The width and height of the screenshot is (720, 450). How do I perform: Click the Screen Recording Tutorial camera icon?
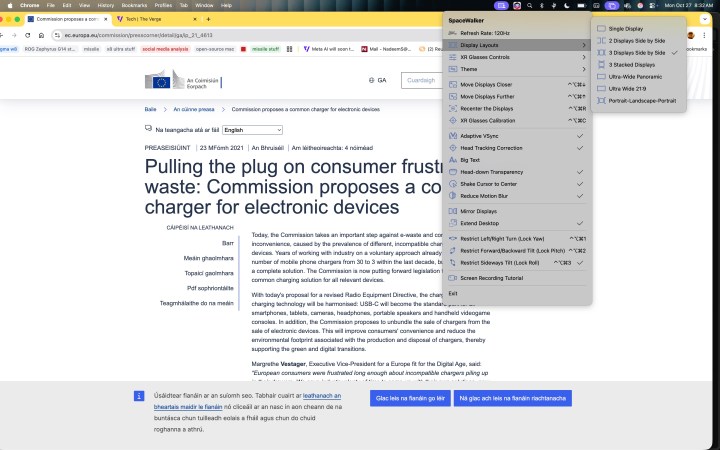click(452, 277)
